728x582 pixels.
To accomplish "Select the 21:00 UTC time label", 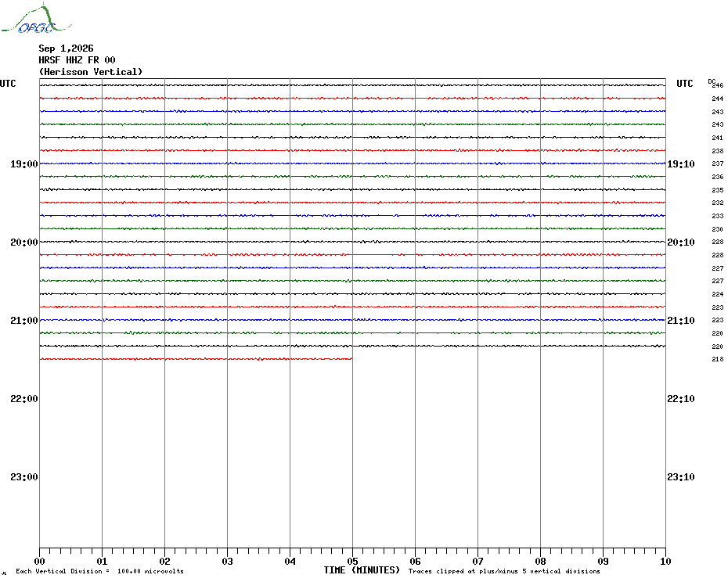I will pos(24,321).
